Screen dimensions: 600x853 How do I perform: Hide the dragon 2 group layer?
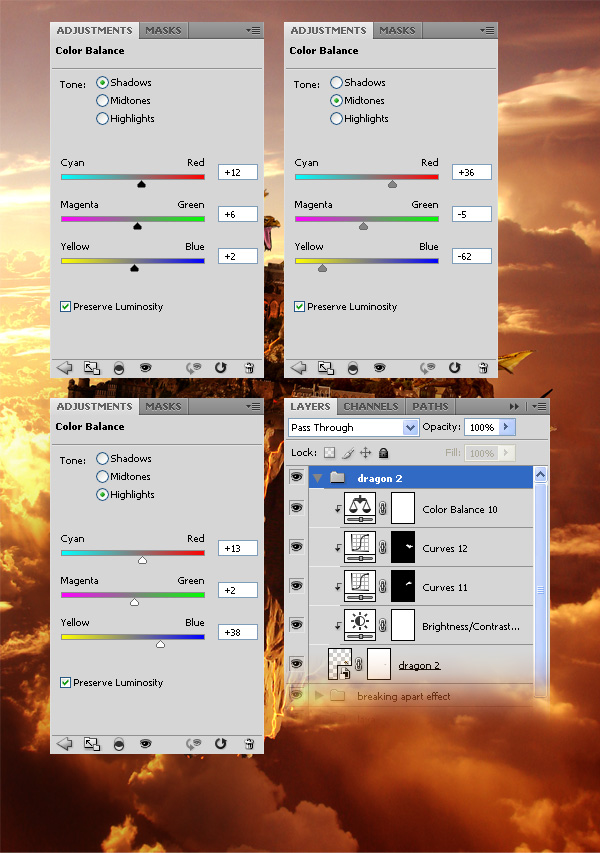coord(296,477)
